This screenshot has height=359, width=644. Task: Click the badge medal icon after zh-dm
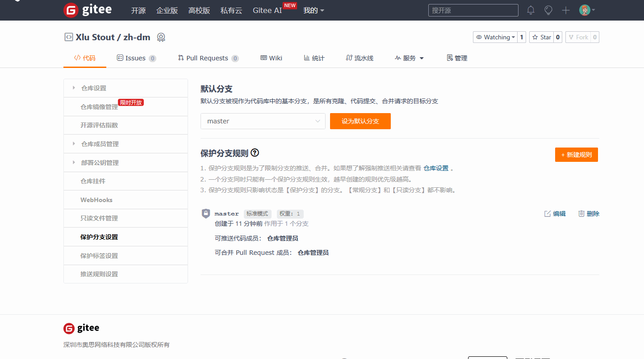click(161, 38)
